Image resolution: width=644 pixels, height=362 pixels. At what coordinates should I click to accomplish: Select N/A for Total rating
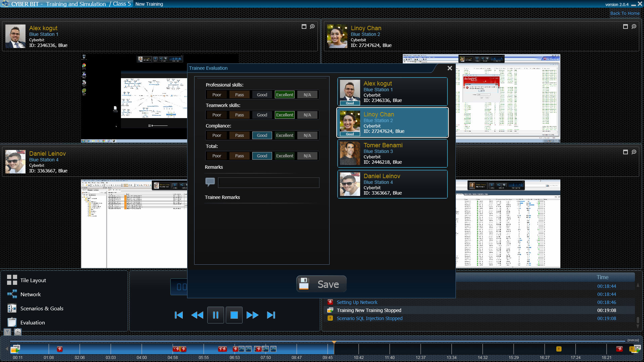(x=307, y=156)
